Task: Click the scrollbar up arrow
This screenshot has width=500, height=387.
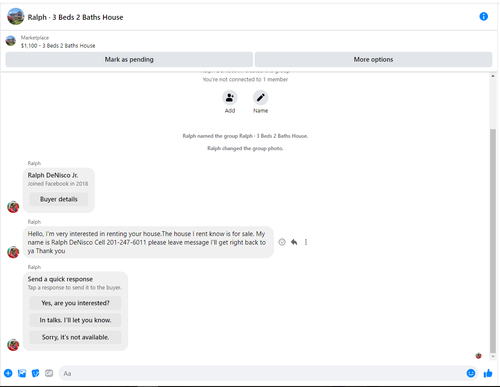Action: coord(493,76)
